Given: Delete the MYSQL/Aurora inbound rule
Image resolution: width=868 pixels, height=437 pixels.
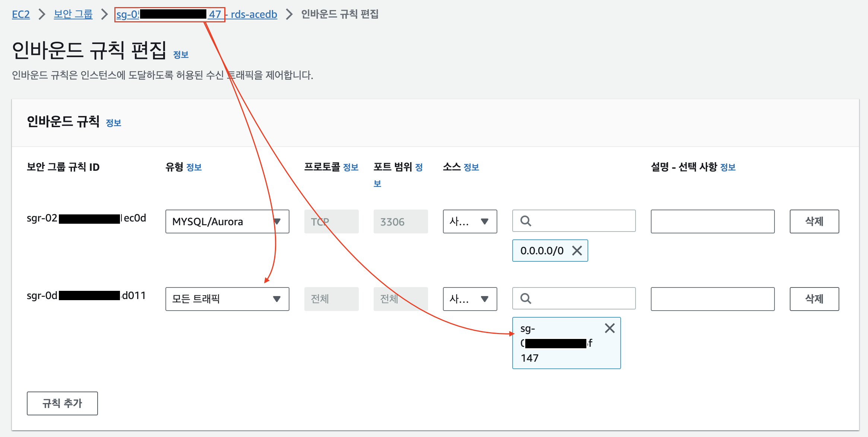Looking at the screenshot, I should pos(814,221).
